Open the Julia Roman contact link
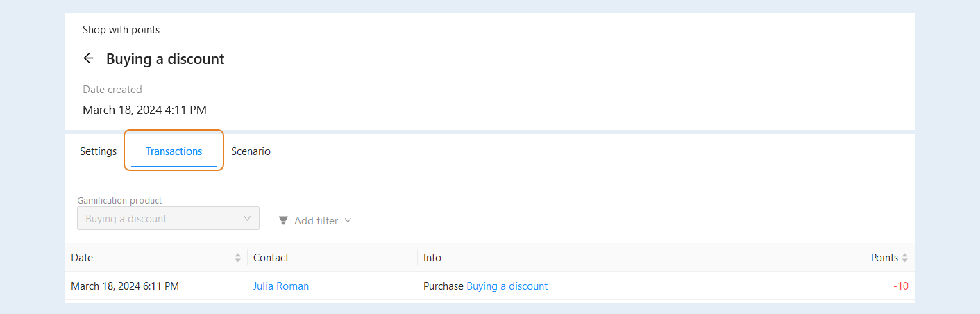The height and width of the screenshot is (314, 980). (x=281, y=286)
